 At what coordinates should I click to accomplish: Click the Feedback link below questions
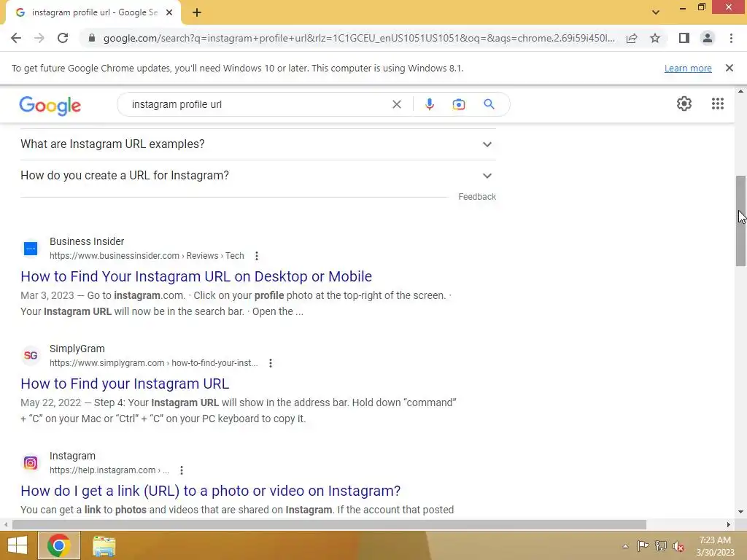coord(477,197)
